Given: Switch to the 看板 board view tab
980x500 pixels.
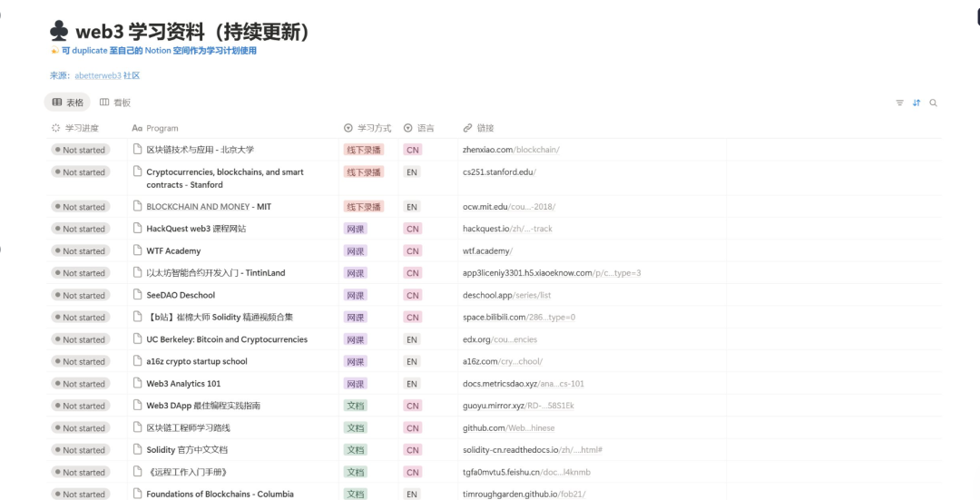Looking at the screenshot, I should pos(115,103).
